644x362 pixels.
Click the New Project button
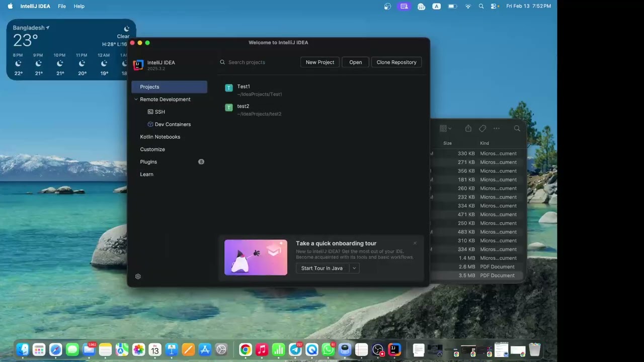[320, 62]
